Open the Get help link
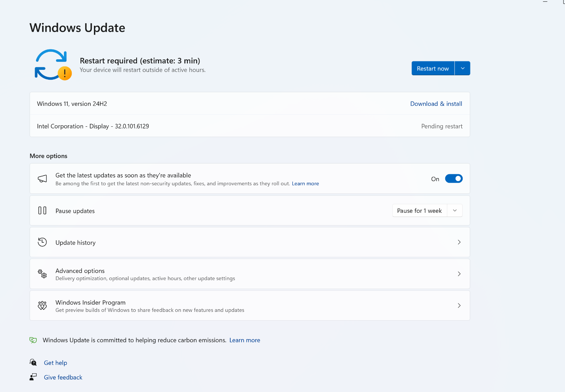565x392 pixels. tap(55, 363)
